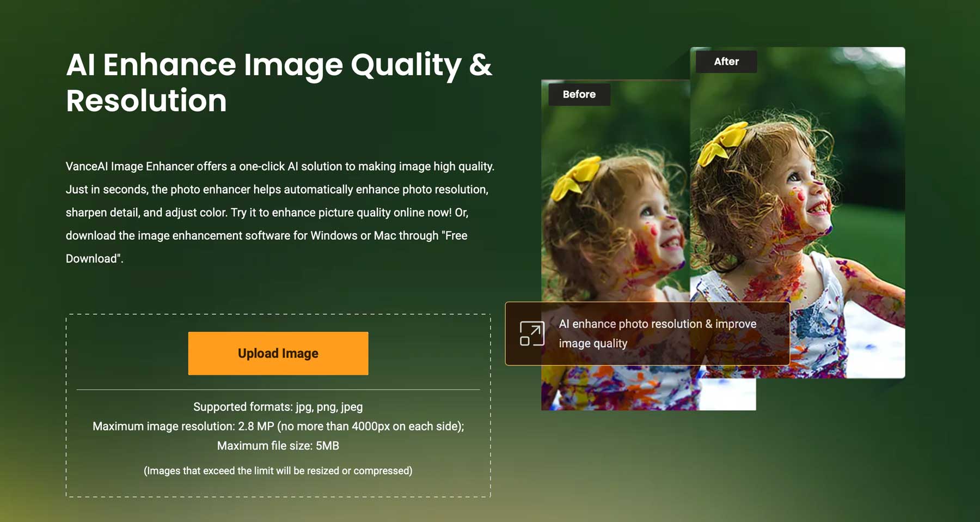This screenshot has width=980, height=522.
Task: Click the "Maximum image resolution: 2.8 MP" line
Action: pos(278,426)
